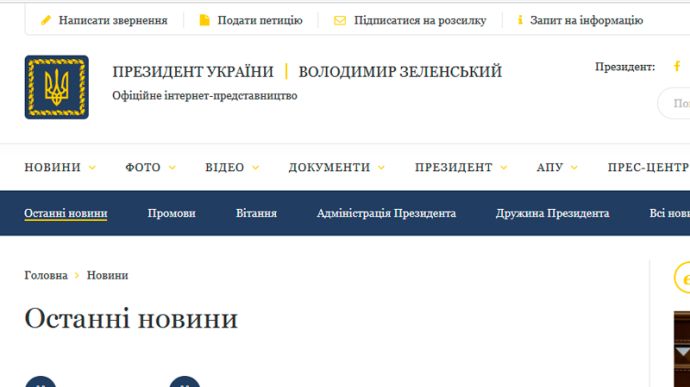The image size is (690, 387).
Task: Switch to the Промови tab
Action: (172, 213)
